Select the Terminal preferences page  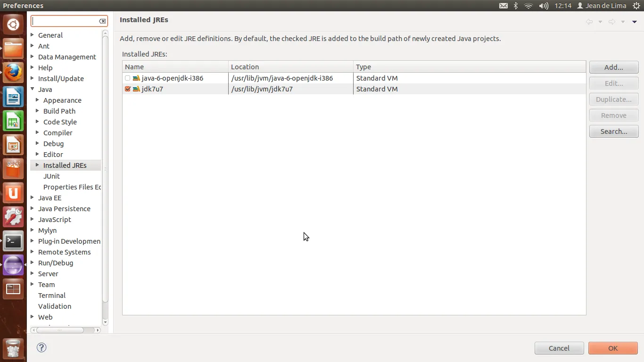point(52,296)
